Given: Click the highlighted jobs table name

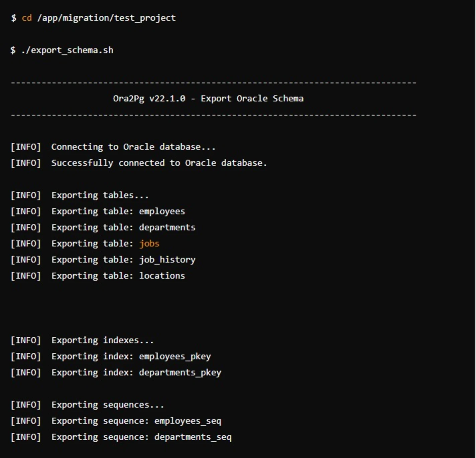Looking at the screenshot, I should coord(149,243).
